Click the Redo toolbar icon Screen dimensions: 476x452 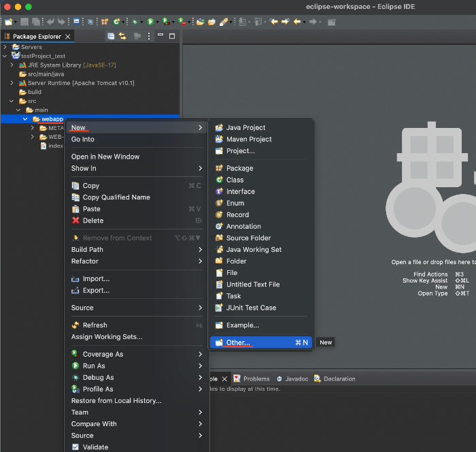[61, 22]
